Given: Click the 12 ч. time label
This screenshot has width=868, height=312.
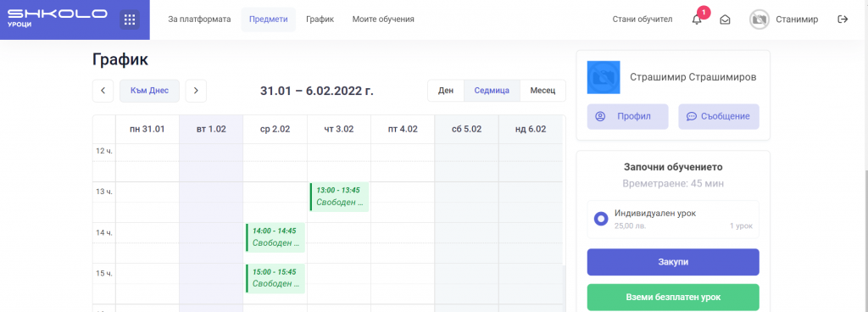Looking at the screenshot, I should (x=104, y=152).
